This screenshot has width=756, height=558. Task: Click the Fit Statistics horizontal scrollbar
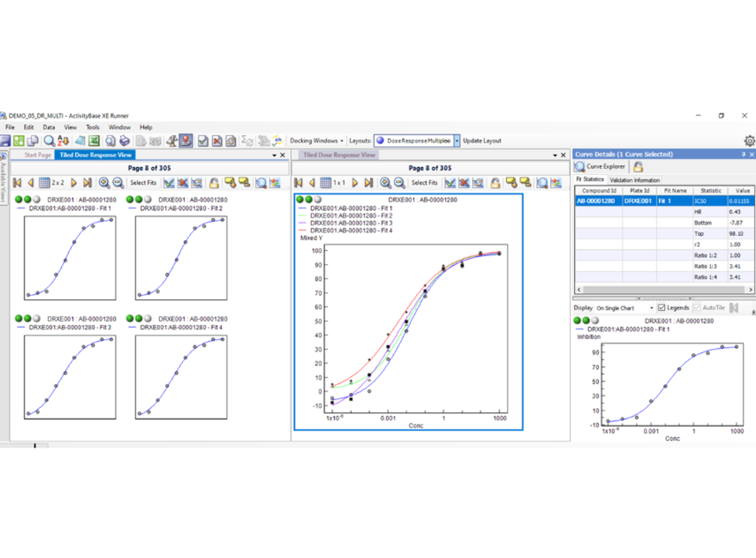[664, 290]
